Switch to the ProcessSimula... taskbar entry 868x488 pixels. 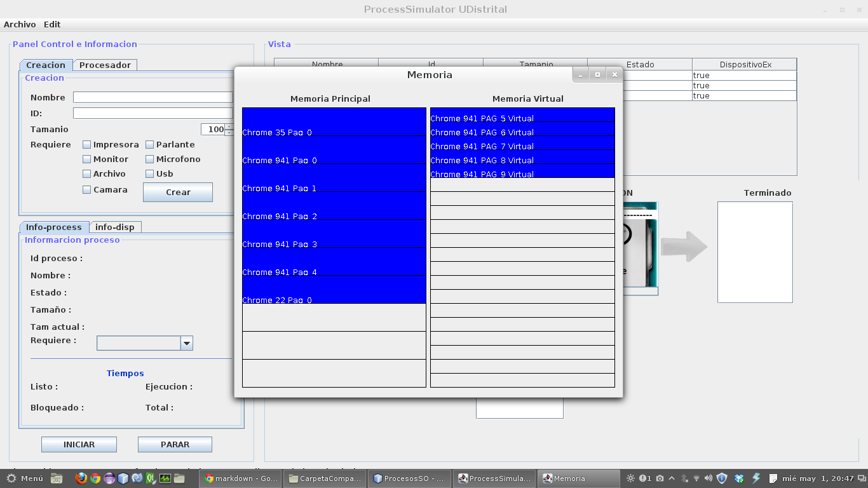[494, 478]
